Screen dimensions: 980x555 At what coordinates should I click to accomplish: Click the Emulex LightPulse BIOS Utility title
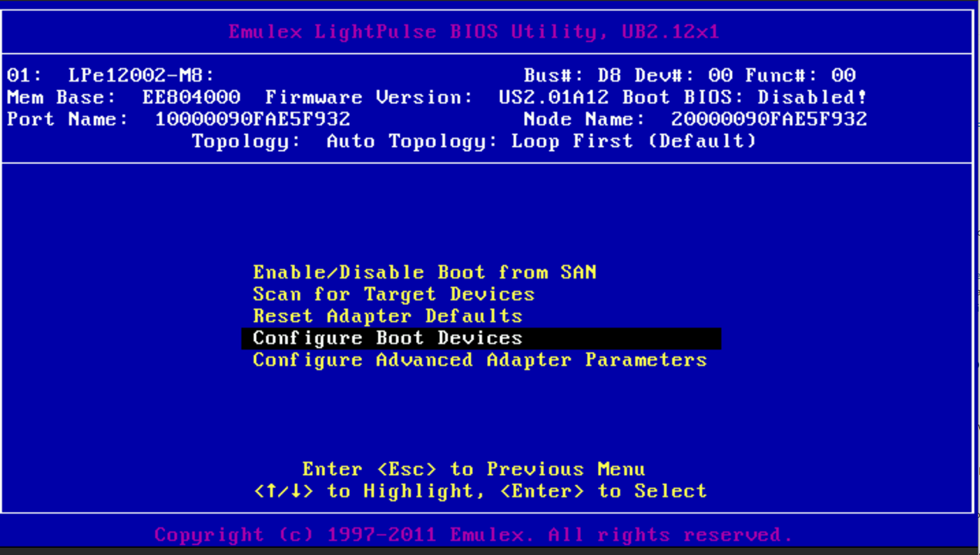click(473, 32)
